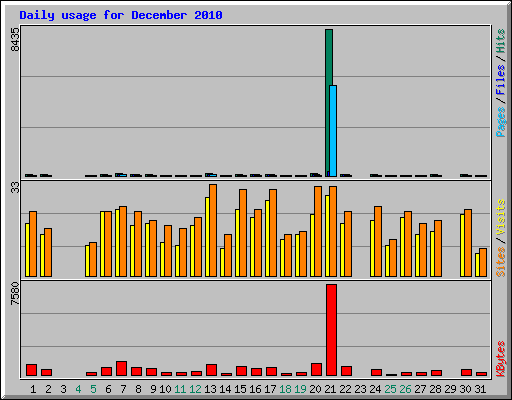512x400 pixels.
Task: Click the red KBytes bar for day 7
Action: click(121, 368)
